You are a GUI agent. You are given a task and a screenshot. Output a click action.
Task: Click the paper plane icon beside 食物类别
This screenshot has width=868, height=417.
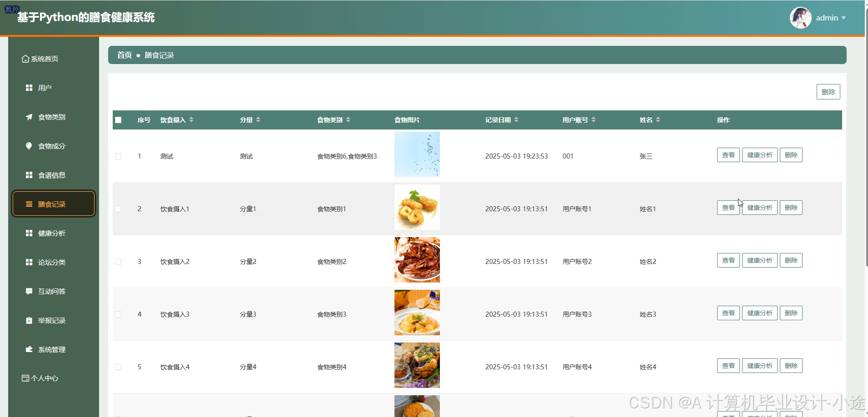29,117
